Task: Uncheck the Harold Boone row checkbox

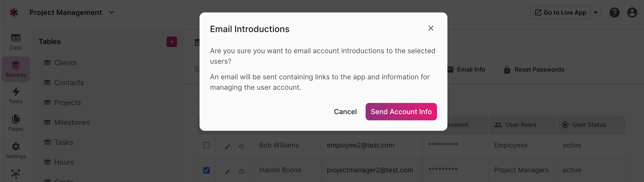Action: [x=206, y=170]
